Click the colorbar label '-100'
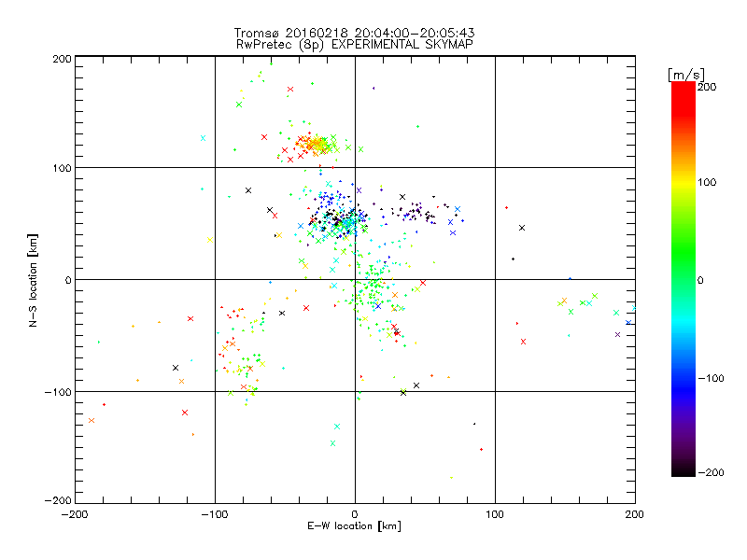This screenshot has height=560, width=747. coord(711,378)
